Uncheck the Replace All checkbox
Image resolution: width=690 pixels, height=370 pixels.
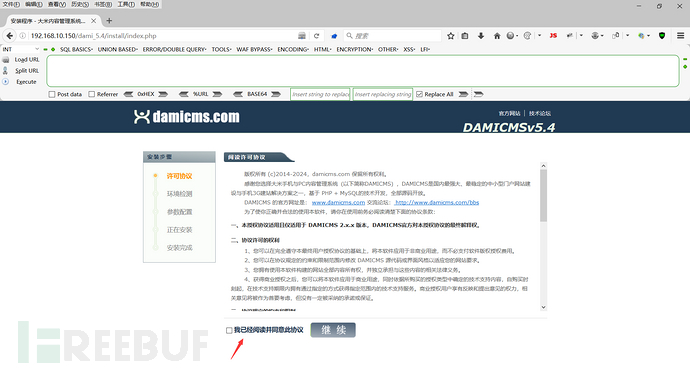(x=419, y=94)
